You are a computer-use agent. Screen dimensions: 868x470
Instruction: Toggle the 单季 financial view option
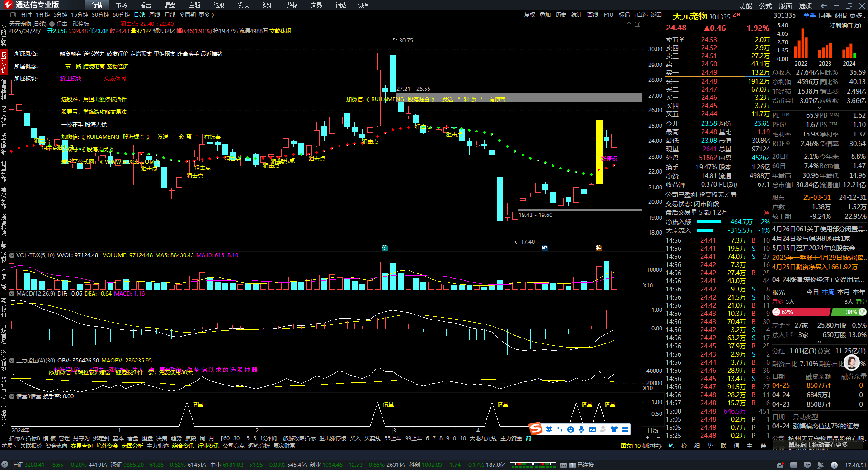coord(809,15)
